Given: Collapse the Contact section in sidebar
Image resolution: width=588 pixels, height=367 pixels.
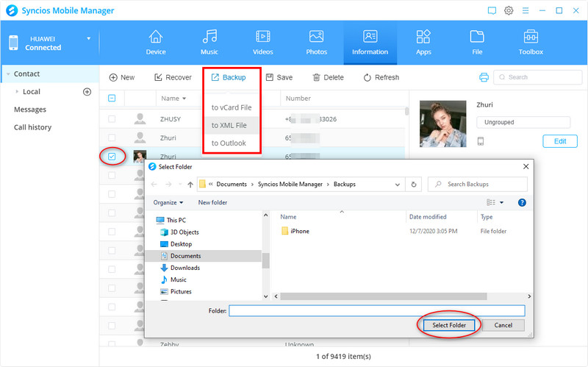Looking at the screenshot, I should [x=8, y=74].
